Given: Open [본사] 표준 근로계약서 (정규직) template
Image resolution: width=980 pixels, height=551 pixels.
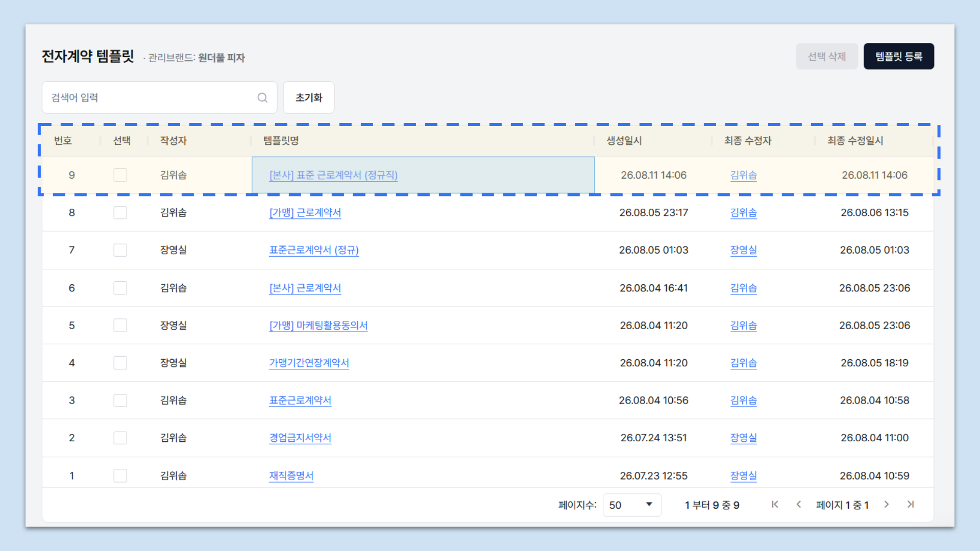Looking at the screenshot, I should coord(333,175).
